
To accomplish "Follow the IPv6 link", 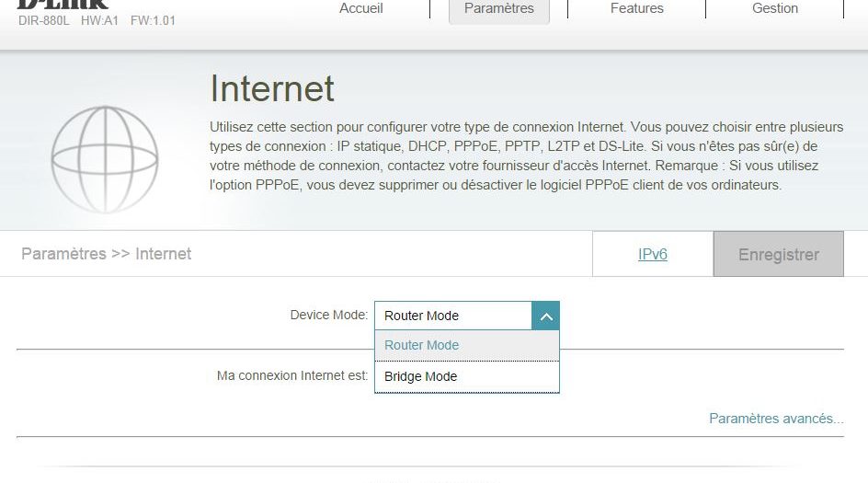I will coord(652,254).
